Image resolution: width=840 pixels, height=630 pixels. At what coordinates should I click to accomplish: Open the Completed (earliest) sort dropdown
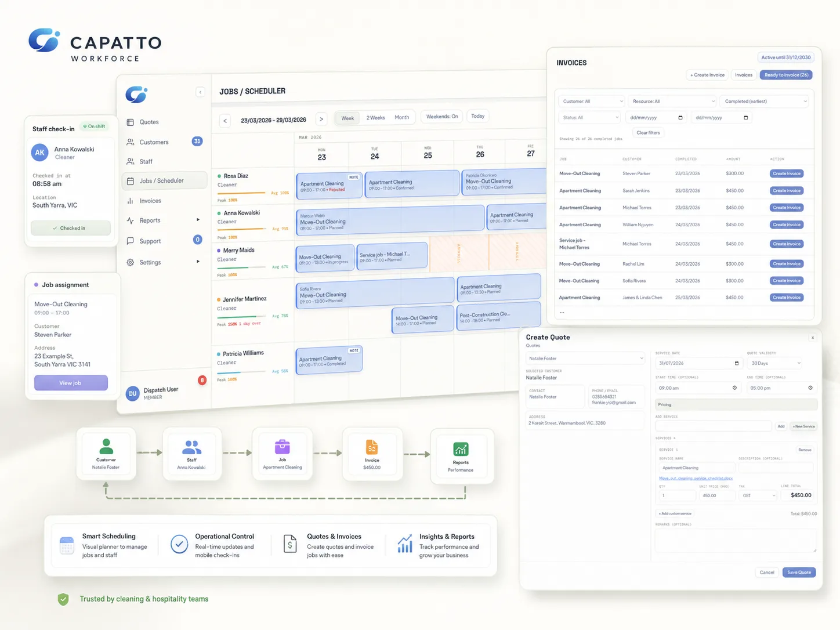765,102
